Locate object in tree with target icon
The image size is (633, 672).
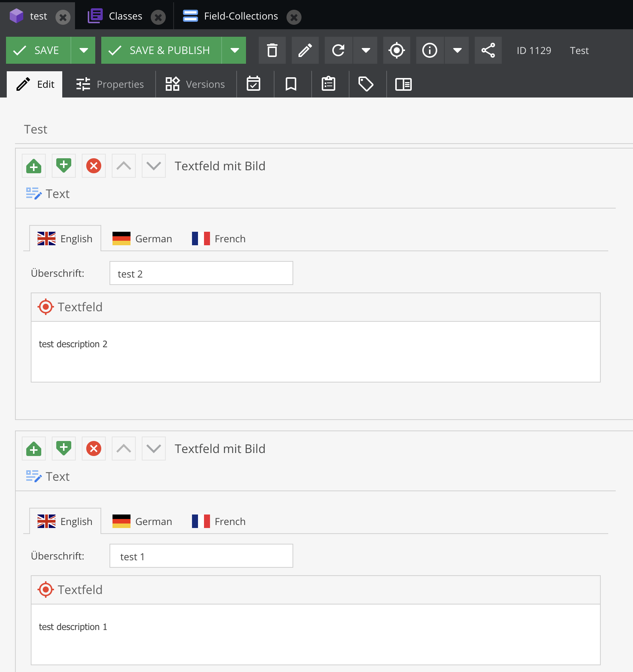(397, 50)
